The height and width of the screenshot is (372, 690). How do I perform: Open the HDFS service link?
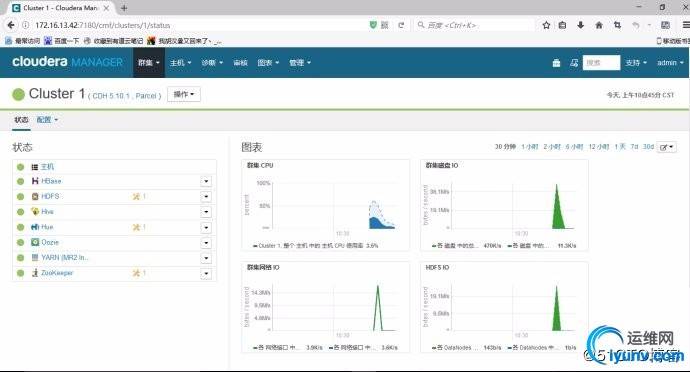pyautogui.click(x=50, y=196)
